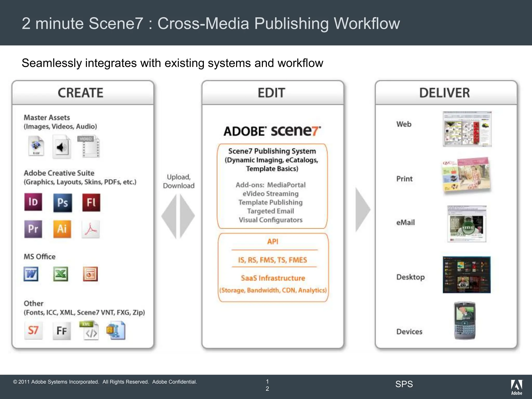This screenshot has width=532, height=399.
Task: Click '(Dynamic Imaging, eCatalogs,' text
Action: (271, 160)
